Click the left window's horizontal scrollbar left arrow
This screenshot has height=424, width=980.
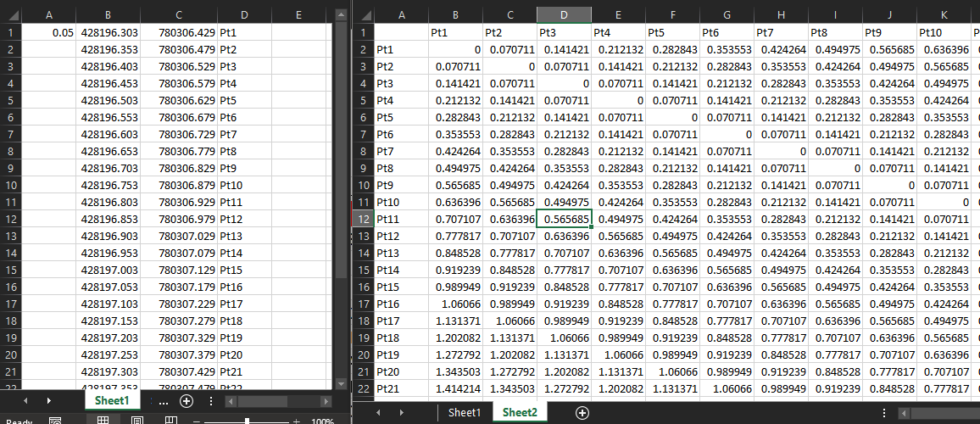point(230,401)
